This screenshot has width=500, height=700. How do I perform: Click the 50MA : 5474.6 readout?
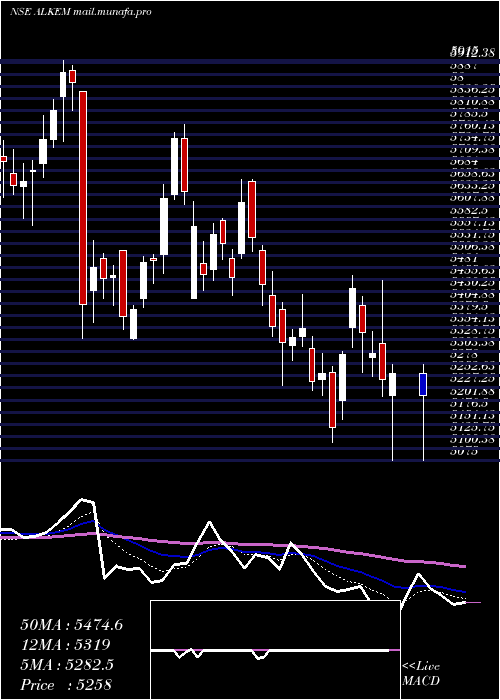pyautogui.click(x=72, y=625)
